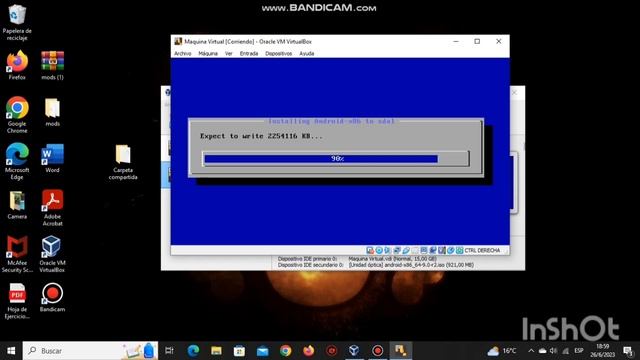This screenshot has height=360, width=640.
Task: Select the Camera desktop shortcut
Action: (17, 204)
